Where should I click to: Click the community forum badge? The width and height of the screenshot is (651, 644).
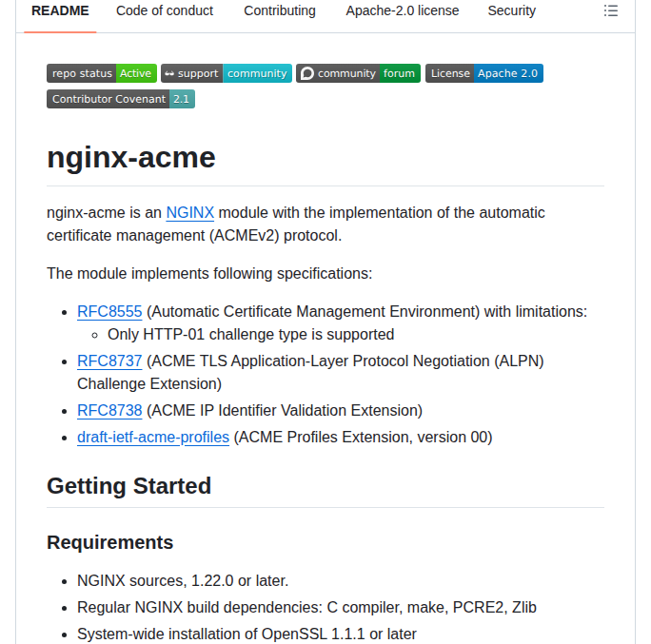point(358,73)
